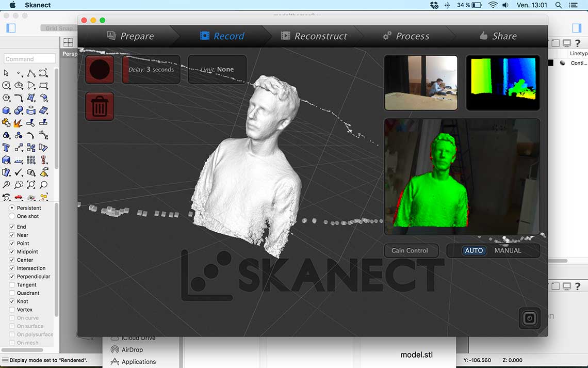This screenshot has height=368, width=588.
Task: Choose the Move tool icon
Action: pyautogui.click(x=19, y=148)
